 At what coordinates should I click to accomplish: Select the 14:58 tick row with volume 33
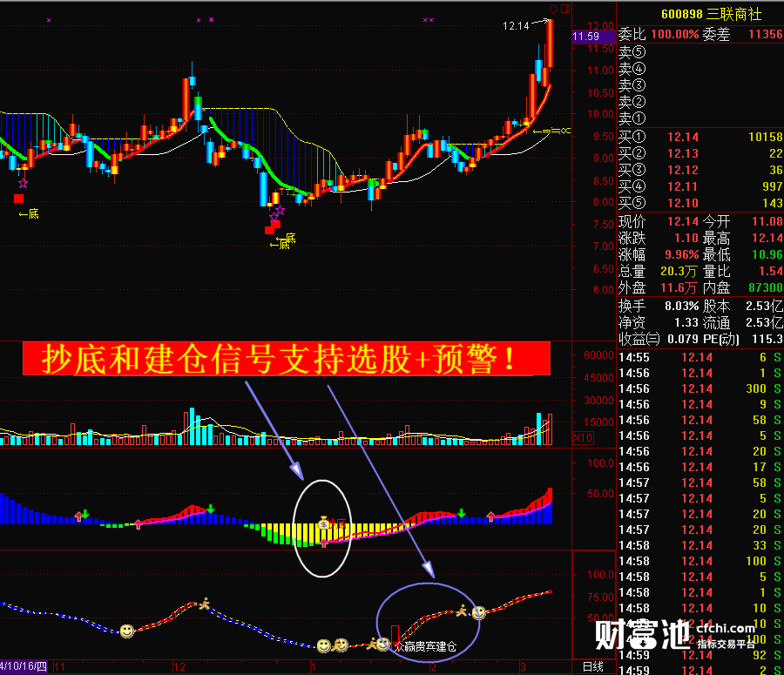tap(700, 545)
